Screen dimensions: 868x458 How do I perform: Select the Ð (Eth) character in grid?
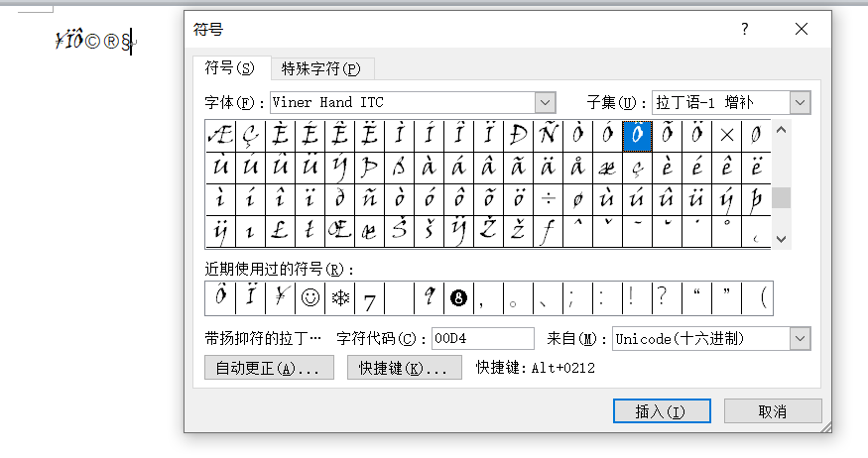(518, 135)
